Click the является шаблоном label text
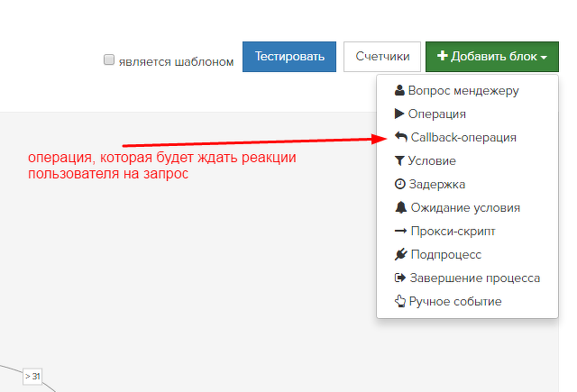 (177, 61)
